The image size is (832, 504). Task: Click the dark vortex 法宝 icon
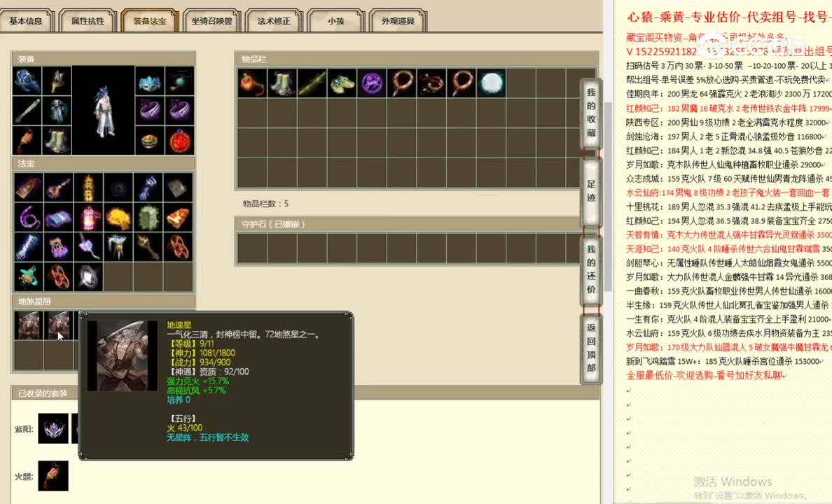pos(118,187)
